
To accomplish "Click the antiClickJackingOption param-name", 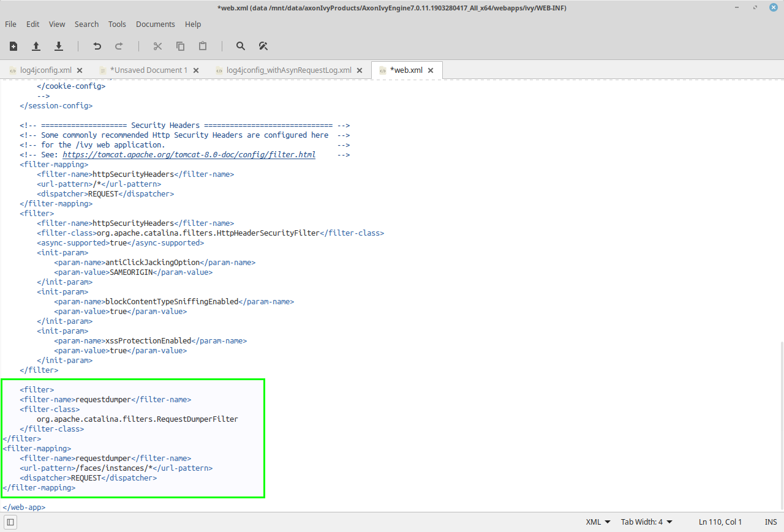I will (x=153, y=263).
